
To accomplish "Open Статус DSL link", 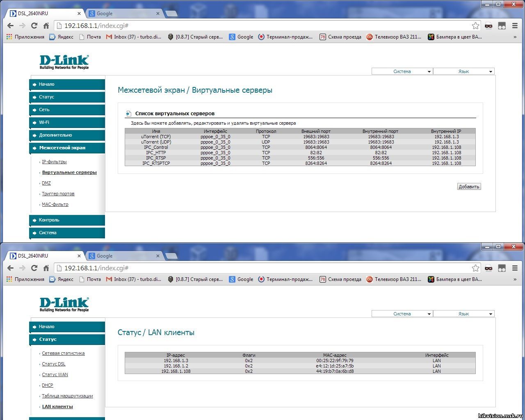I will (x=54, y=364).
